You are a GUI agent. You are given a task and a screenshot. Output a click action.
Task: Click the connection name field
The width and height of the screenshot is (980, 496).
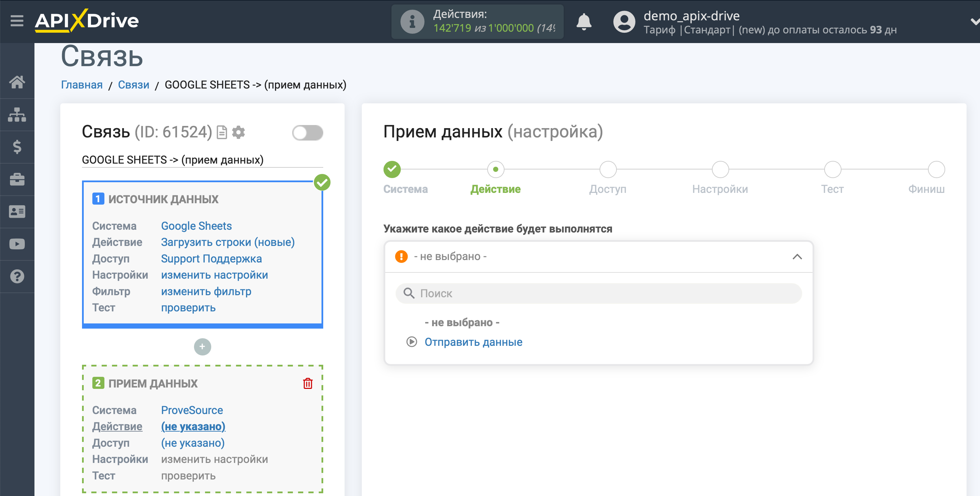coord(202,160)
